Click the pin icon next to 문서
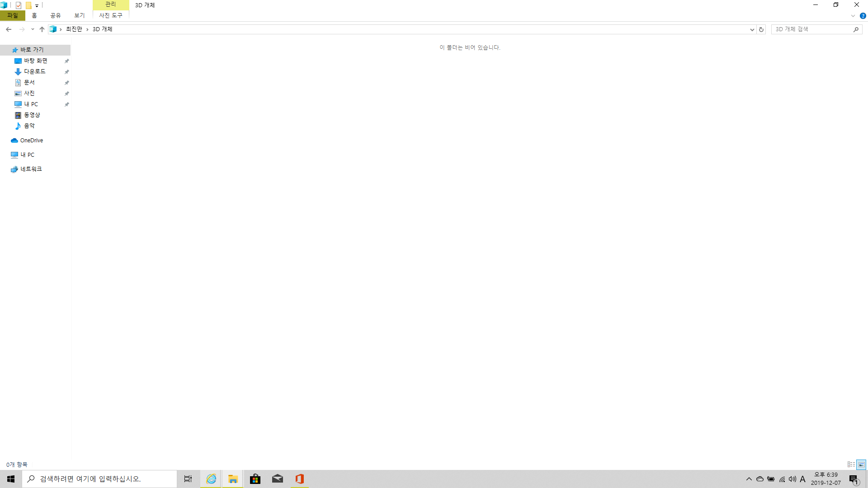The width and height of the screenshot is (868, 488). [x=67, y=83]
